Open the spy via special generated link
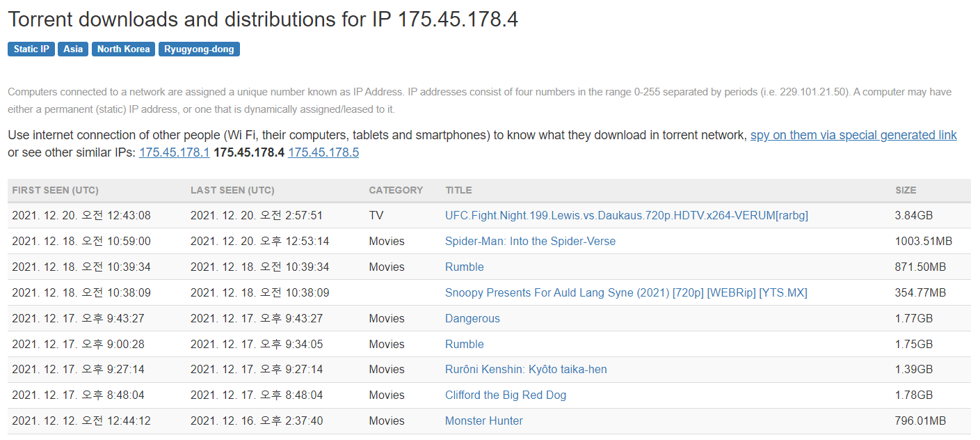This screenshot has height=440, width=980. 853,135
